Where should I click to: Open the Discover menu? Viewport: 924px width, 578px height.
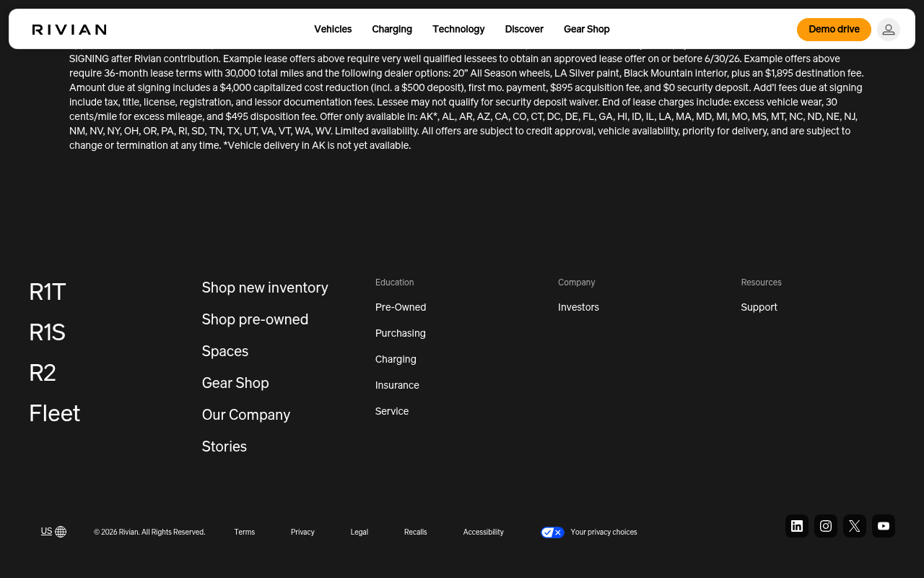pyautogui.click(x=524, y=30)
